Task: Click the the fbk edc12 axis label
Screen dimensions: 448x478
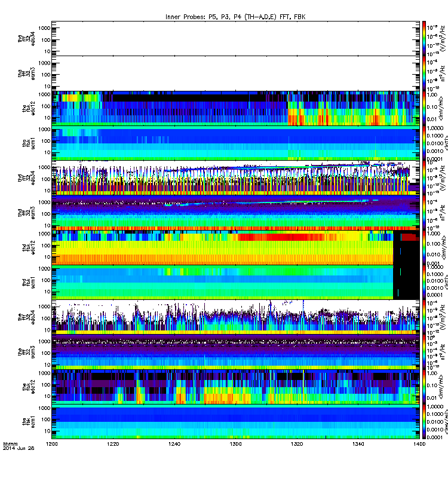Action: pyautogui.click(x=29, y=387)
